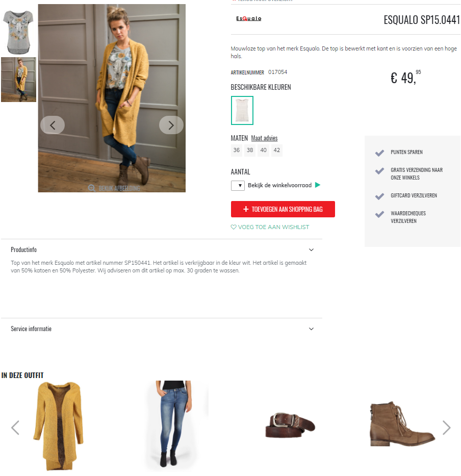Open the yellow cardigan outfit item

(x=58, y=425)
